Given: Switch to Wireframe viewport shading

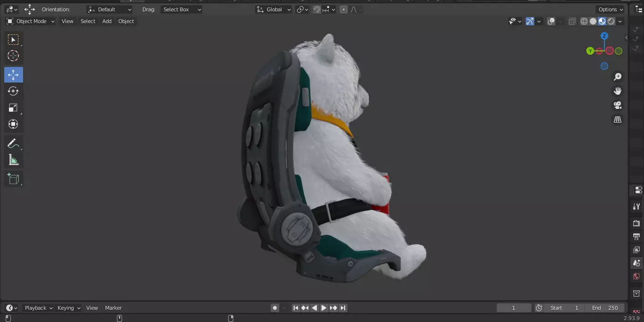Looking at the screenshot, I should click(584, 21).
